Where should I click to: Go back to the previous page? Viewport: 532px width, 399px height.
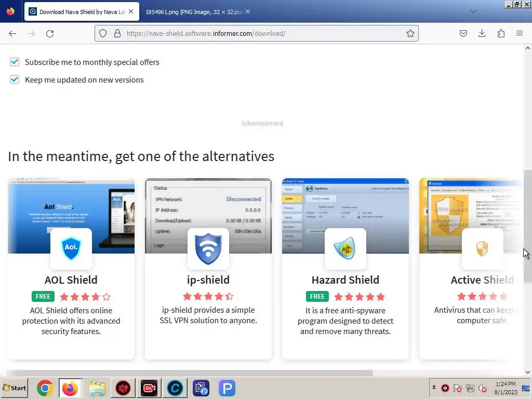click(x=12, y=34)
